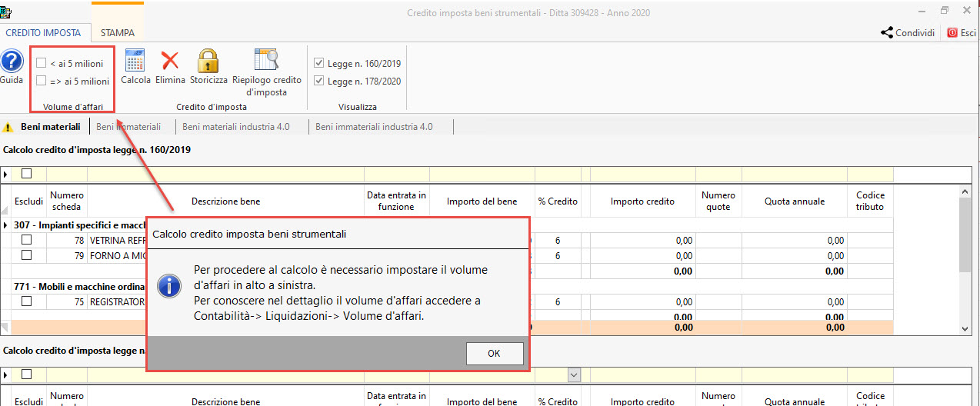This screenshot has height=406, width=980.
Task: Restore the window from the title bar
Action: (x=944, y=10)
